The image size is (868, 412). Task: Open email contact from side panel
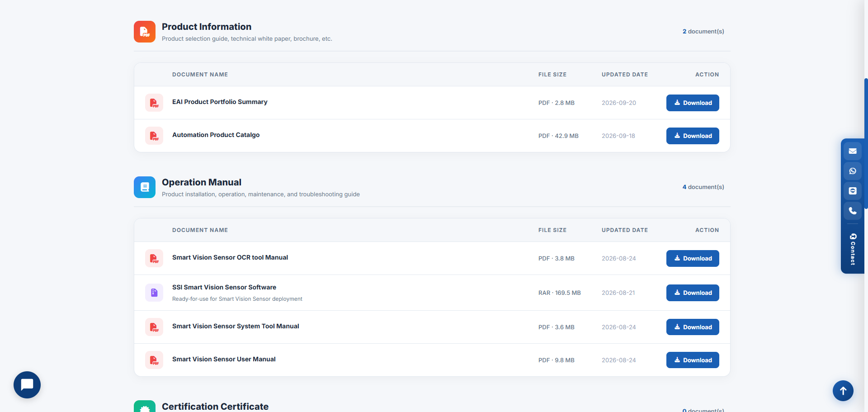[853, 151]
